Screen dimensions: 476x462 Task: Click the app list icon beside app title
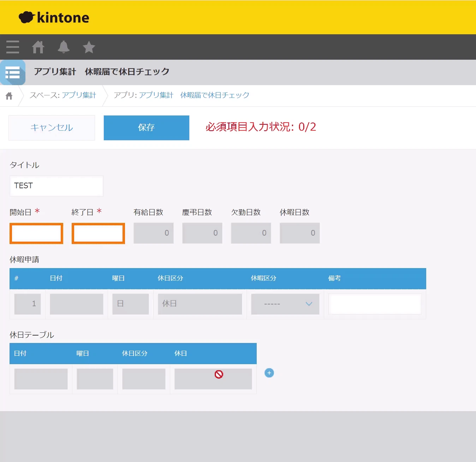(13, 72)
